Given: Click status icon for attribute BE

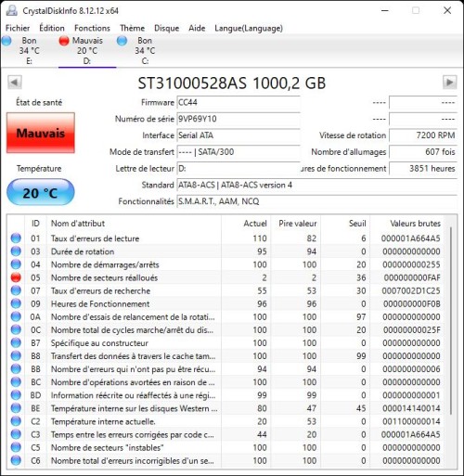Looking at the screenshot, I should tap(16, 408).
